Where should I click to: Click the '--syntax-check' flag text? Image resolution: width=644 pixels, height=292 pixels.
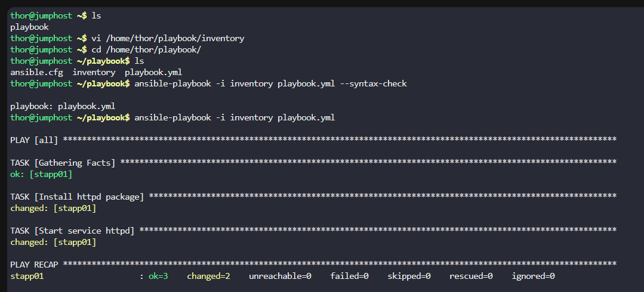[374, 83]
